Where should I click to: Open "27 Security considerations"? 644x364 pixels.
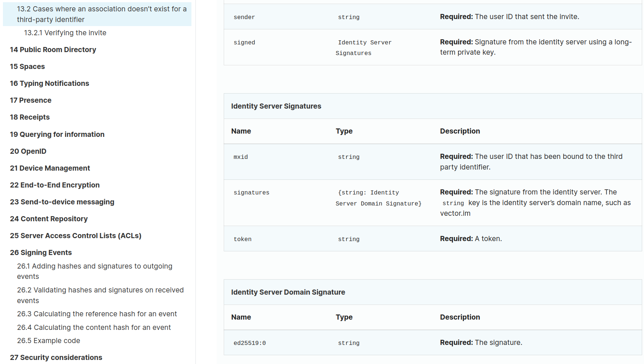(x=56, y=357)
